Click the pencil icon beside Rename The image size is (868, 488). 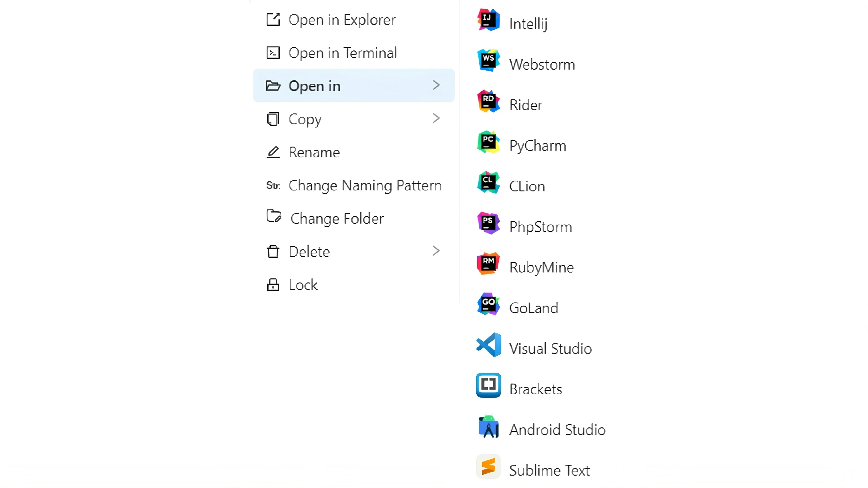coord(273,152)
